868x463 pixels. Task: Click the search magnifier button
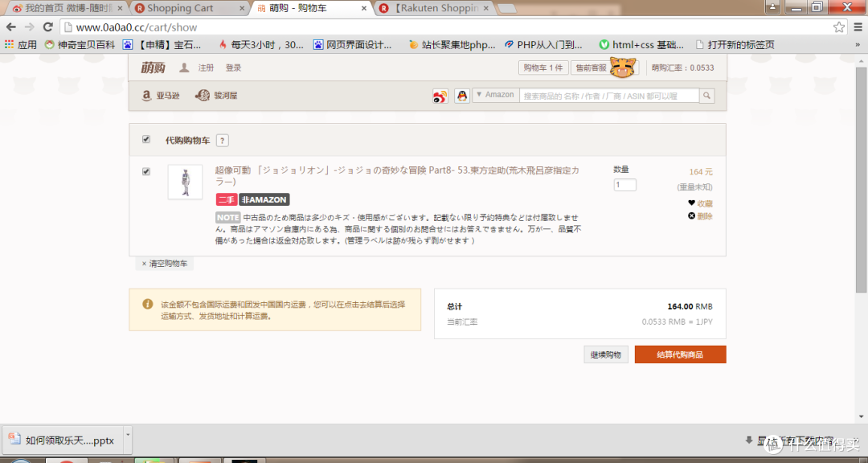pos(707,96)
